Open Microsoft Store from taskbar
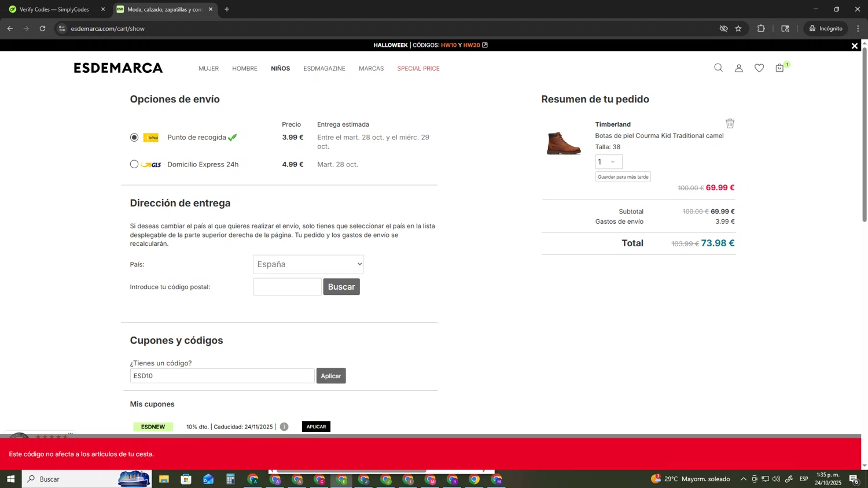Screen dimensions: 868x488 [x=186, y=479]
